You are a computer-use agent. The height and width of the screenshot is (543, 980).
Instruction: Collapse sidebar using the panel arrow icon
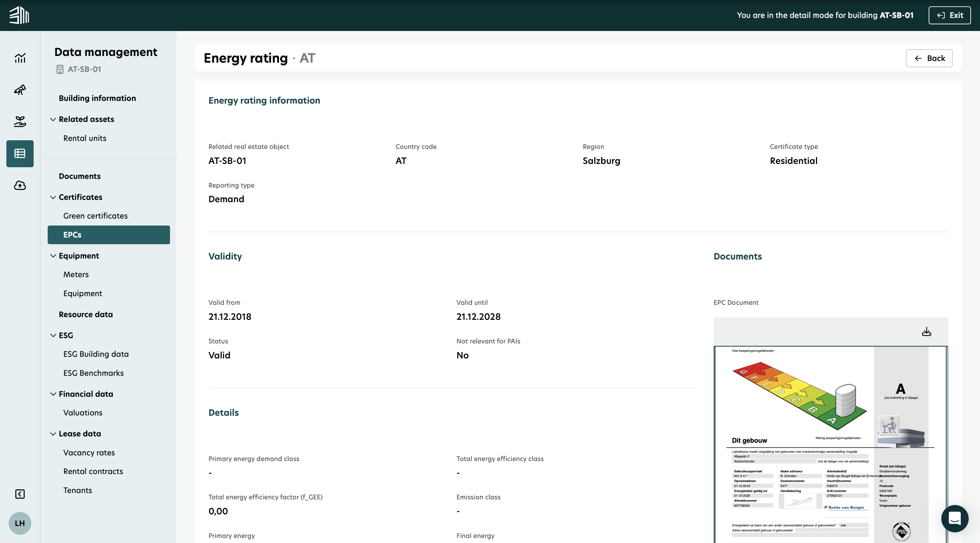tap(20, 494)
